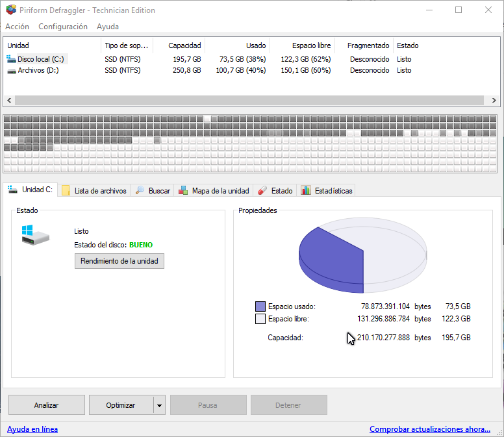Click the Espacio usado purple color swatch
The image size is (504, 437).
[260, 306]
